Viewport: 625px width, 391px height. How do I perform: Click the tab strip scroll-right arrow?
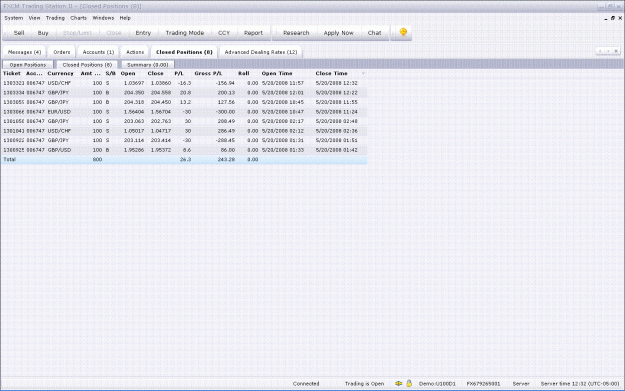[608, 51]
